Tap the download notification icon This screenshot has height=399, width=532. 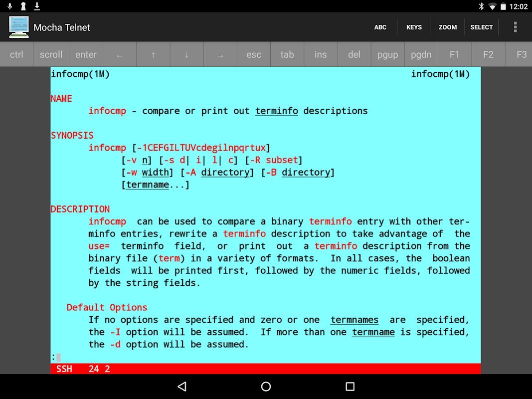click(37, 6)
